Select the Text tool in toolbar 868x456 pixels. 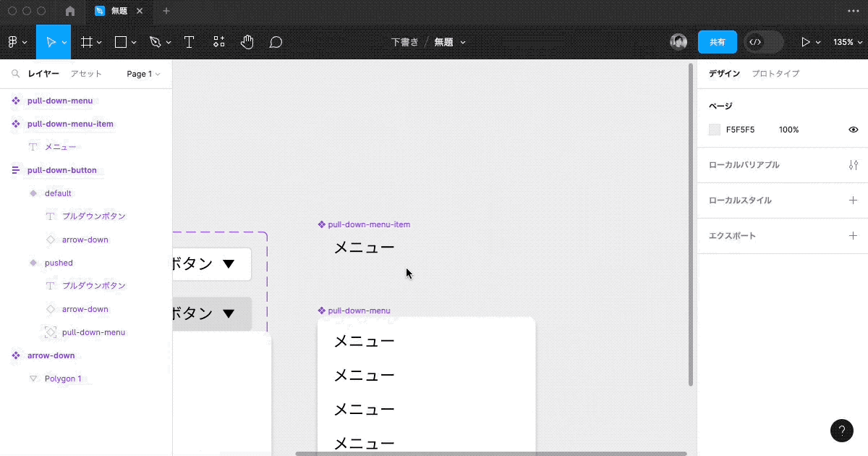pyautogui.click(x=189, y=42)
